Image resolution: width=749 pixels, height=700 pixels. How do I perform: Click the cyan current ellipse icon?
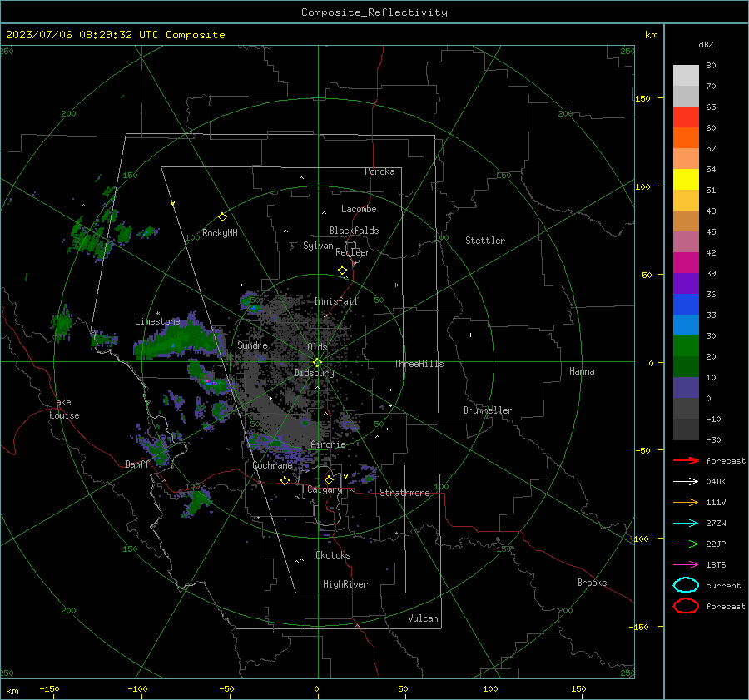686,585
